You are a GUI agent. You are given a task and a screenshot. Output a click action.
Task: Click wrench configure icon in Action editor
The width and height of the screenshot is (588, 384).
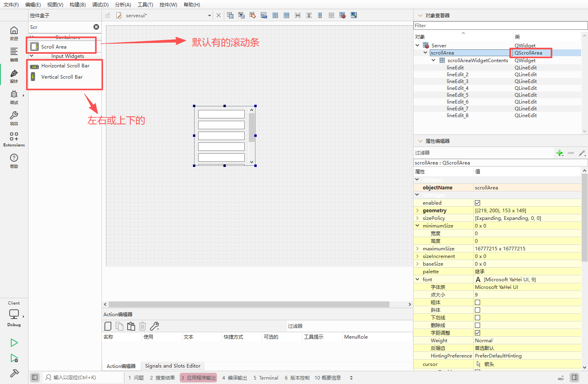click(154, 326)
